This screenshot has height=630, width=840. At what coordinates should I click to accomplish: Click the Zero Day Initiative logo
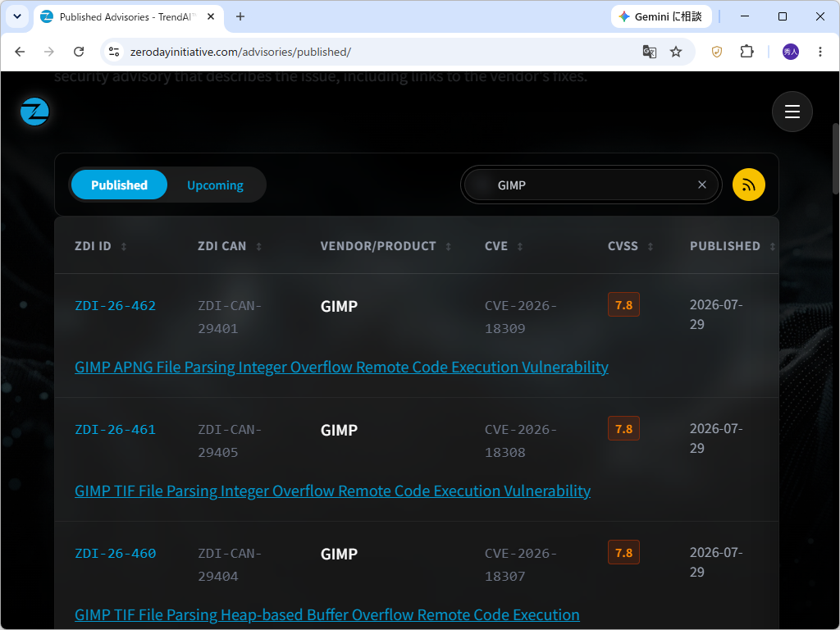click(34, 112)
